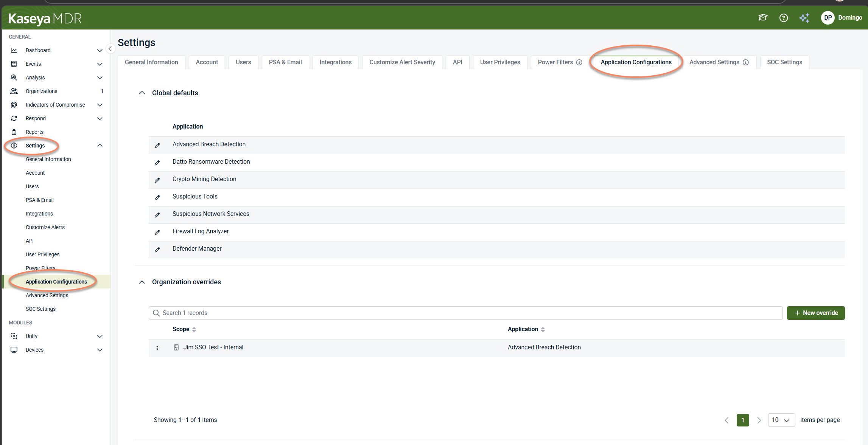Expand the Unify module menu
This screenshot has height=445, width=868.
[100, 336]
